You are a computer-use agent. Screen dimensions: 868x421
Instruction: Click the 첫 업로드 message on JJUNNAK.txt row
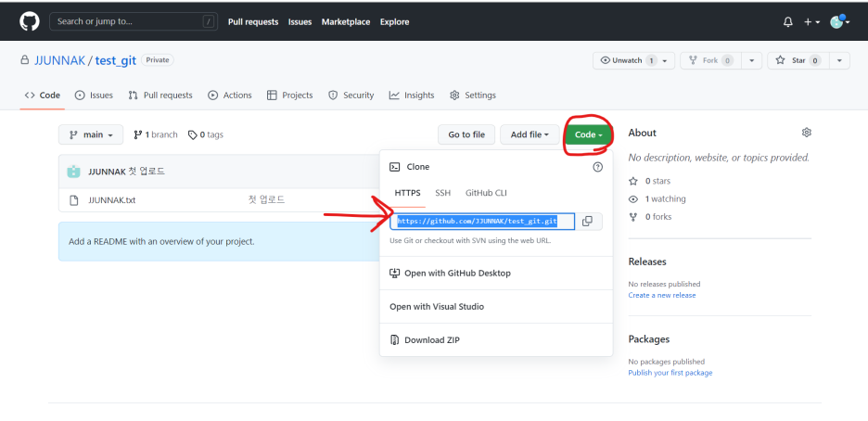point(267,199)
